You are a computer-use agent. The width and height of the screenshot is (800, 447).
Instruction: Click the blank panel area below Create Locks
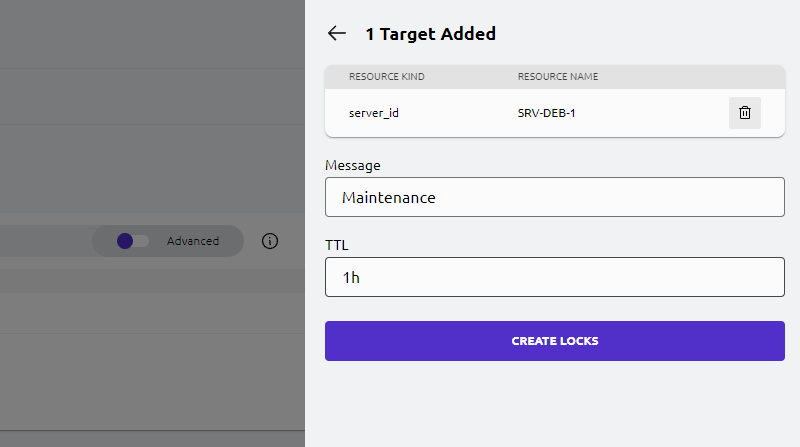pyautogui.click(x=554, y=405)
